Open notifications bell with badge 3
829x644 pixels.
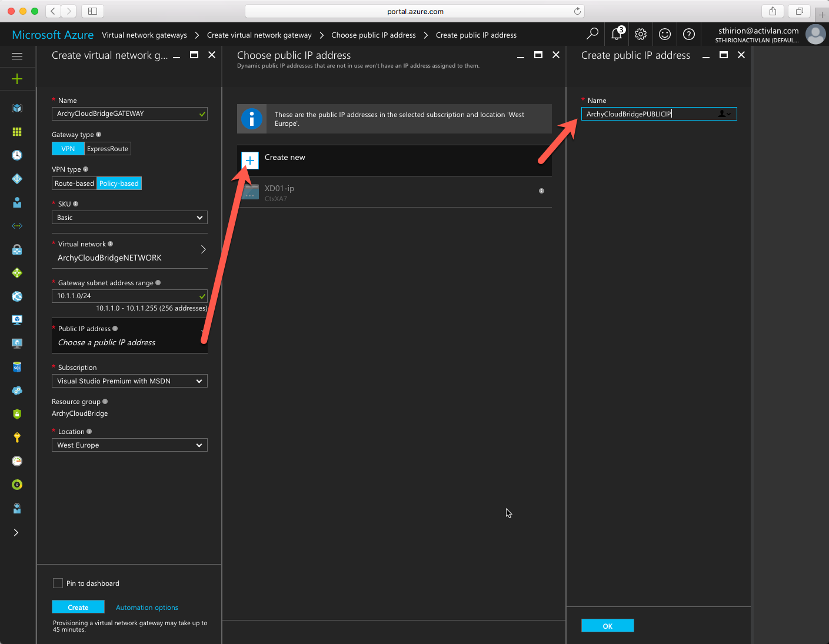(617, 34)
